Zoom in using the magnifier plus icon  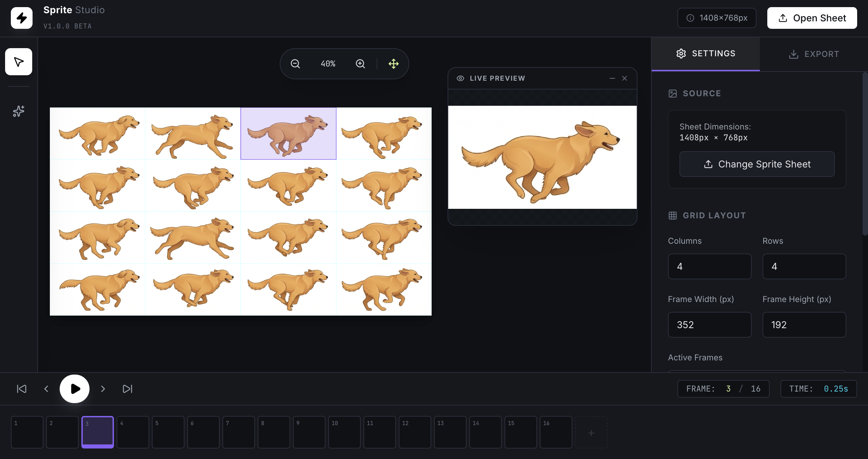pyautogui.click(x=360, y=63)
